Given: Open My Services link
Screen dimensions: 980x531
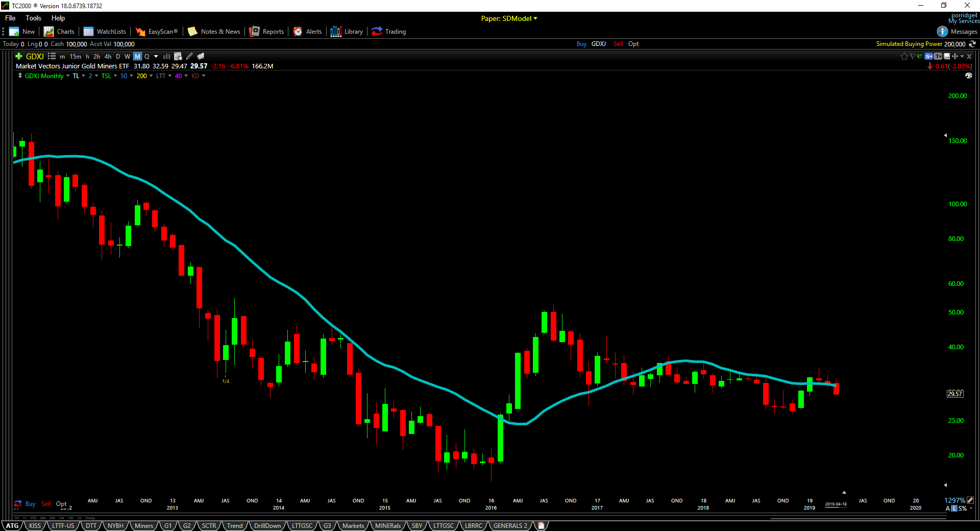Looking at the screenshot, I should (964, 21).
